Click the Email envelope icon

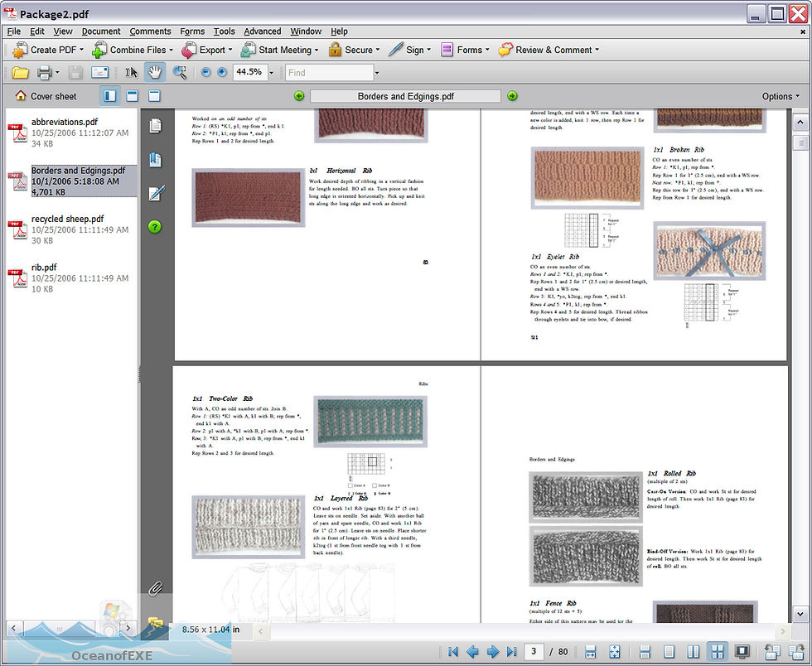tap(99, 73)
